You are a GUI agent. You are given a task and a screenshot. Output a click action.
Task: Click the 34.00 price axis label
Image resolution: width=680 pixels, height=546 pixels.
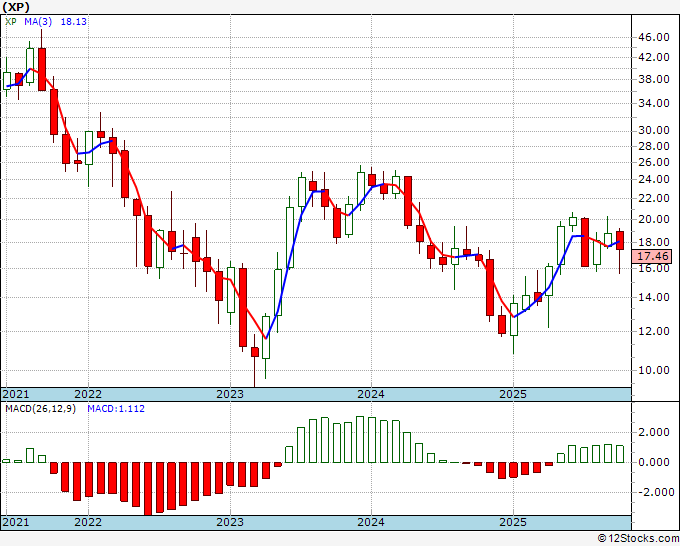pyautogui.click(x=654, y=103)
